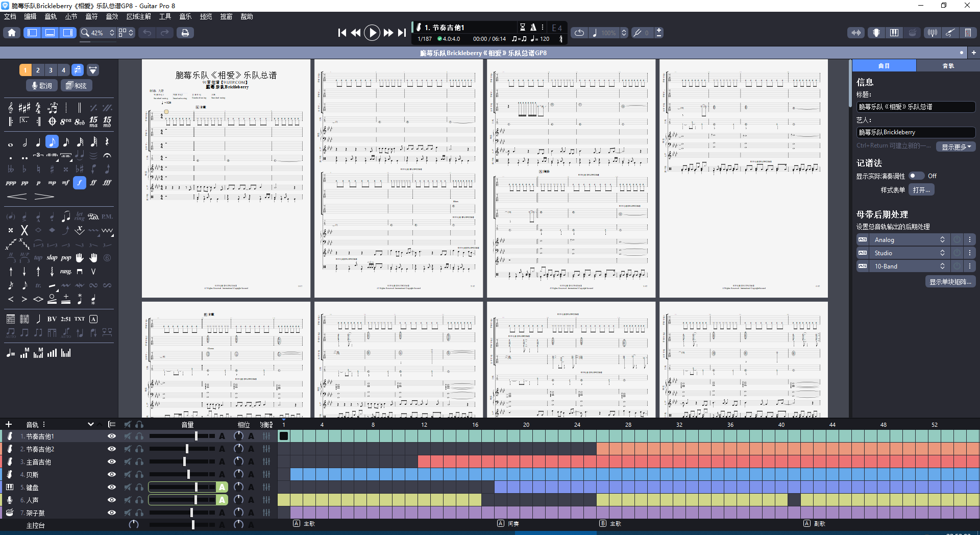
Task: Open the tuner broadcast icon
Action: coord(932,33)
